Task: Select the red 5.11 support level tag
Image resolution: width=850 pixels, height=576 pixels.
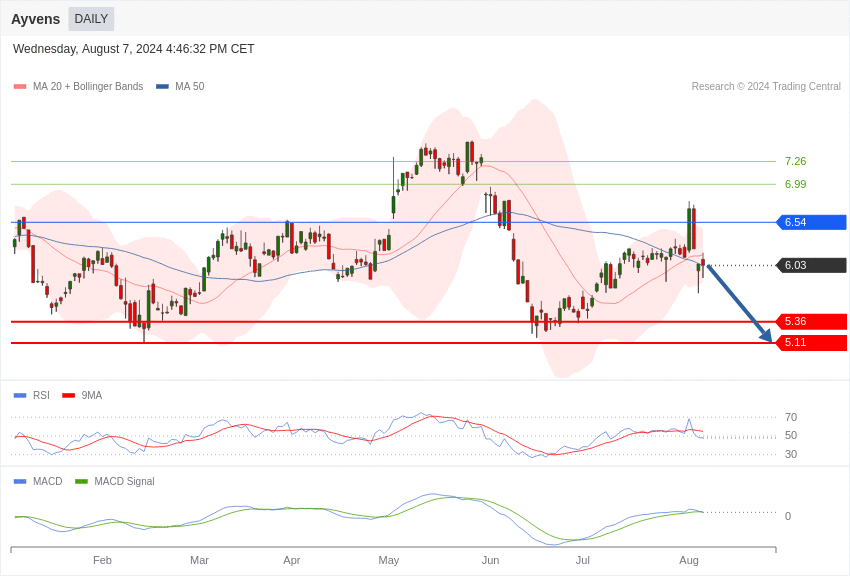Action: (x=812, y=342)
